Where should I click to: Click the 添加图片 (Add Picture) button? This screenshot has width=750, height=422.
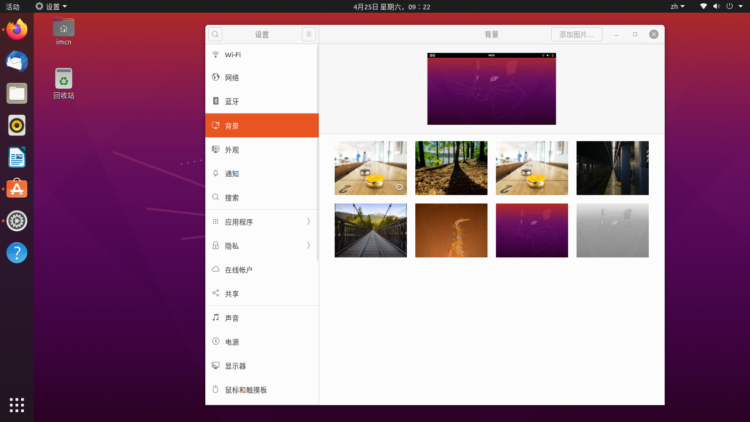click(x=576, y=34)
